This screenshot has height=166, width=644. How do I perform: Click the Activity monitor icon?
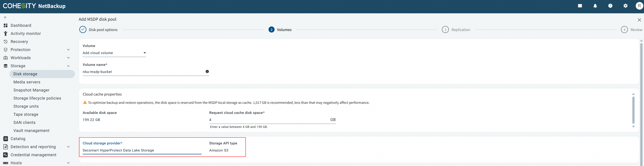[x=6, y=33]
